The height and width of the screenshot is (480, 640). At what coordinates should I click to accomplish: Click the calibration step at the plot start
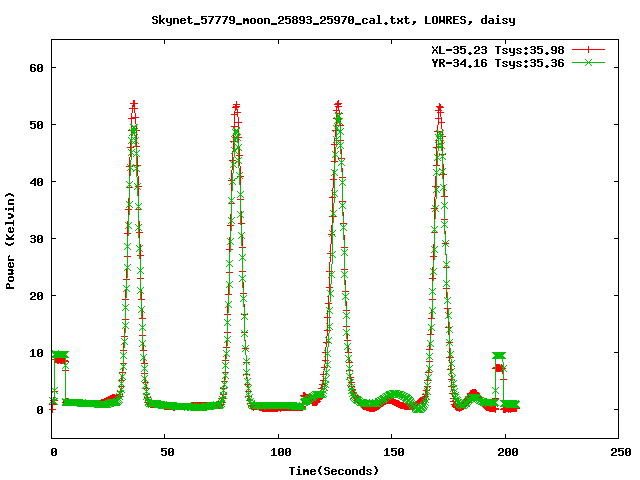pos(60,356)
